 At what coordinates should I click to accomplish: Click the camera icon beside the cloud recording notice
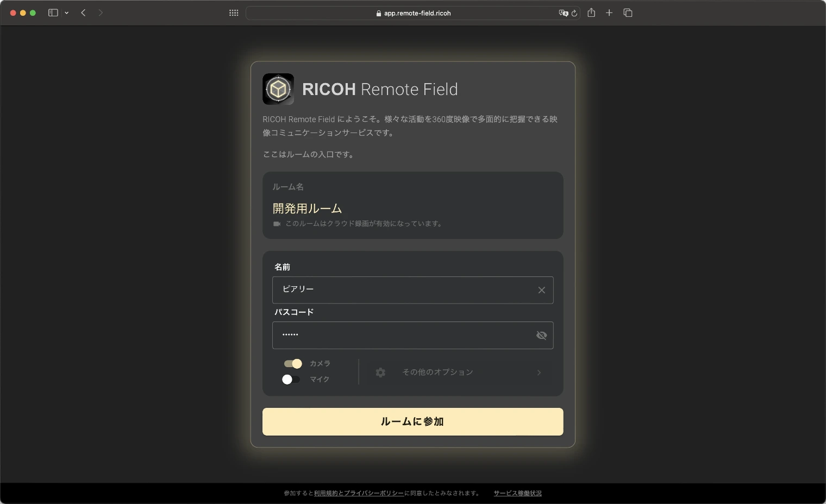pyautogui.click(x=277, y=223)
